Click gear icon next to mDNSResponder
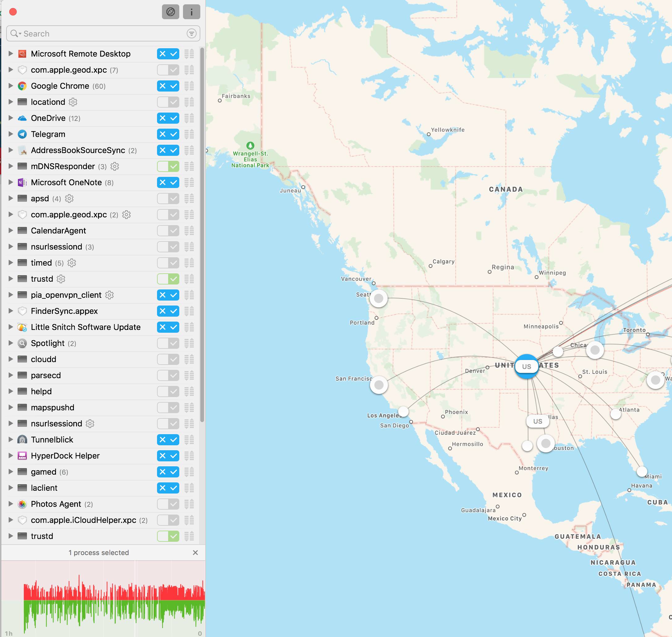Screen dimensions: 672x637 115,166
